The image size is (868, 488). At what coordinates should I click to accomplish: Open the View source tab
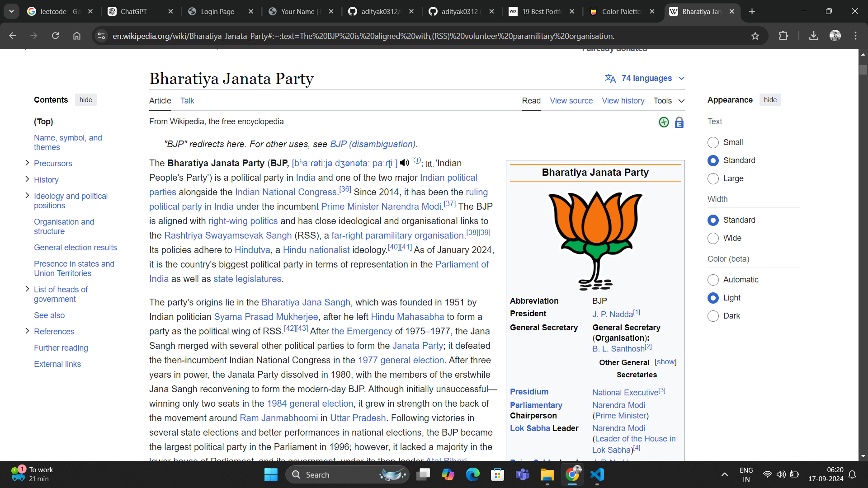point(571,101)
